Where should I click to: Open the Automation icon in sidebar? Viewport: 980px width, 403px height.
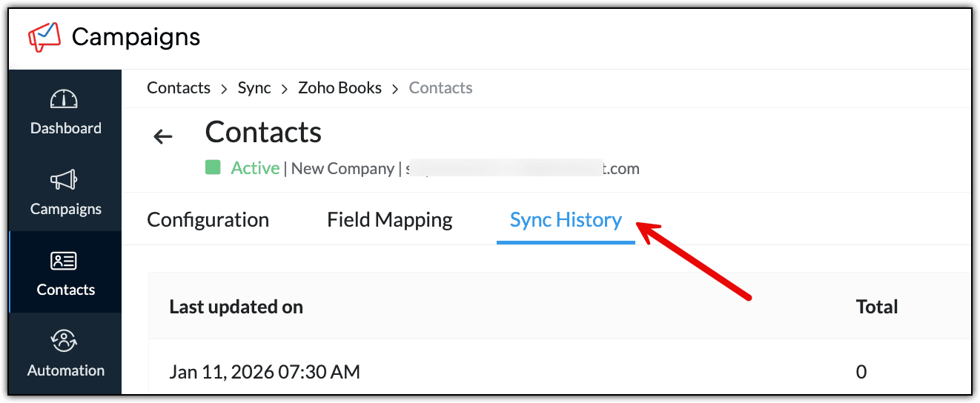[x=65, y=342]
